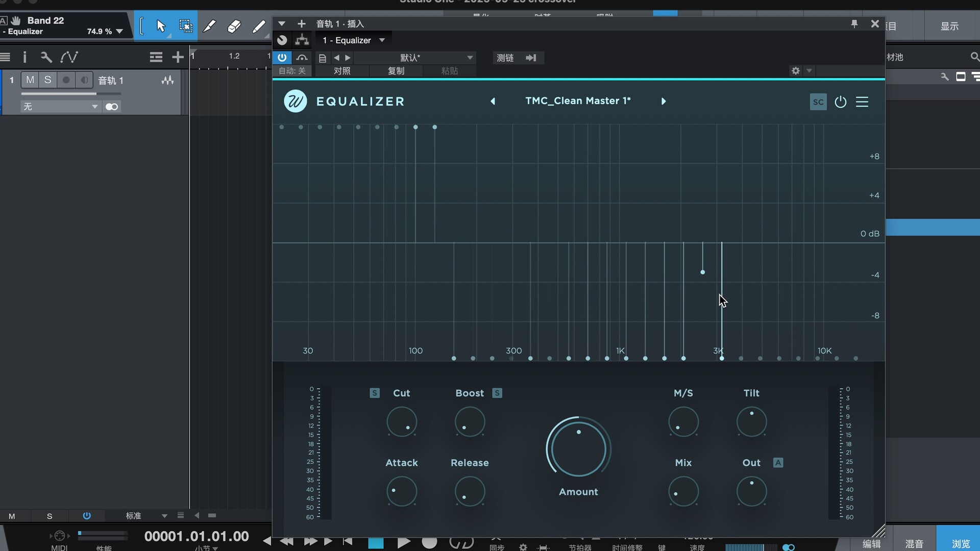Click the 复制 copy button
This screenshot has width=980, height=551.
click(396, 71)
